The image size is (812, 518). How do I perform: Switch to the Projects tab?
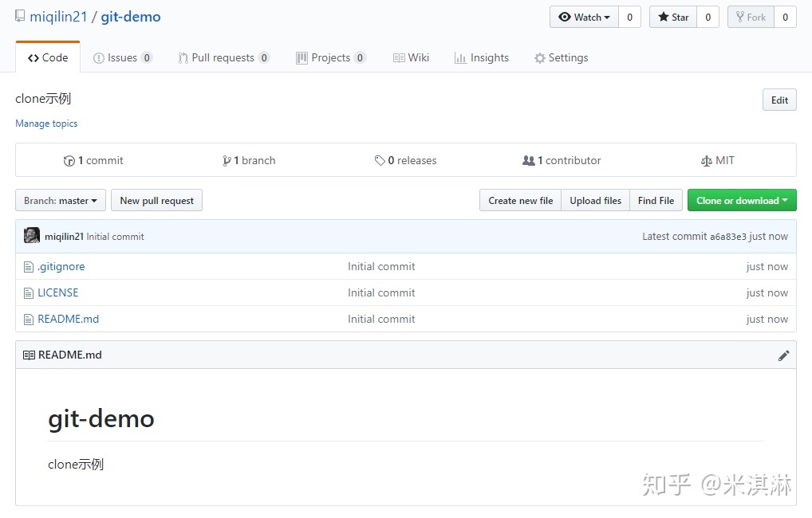tap(331, 57)
